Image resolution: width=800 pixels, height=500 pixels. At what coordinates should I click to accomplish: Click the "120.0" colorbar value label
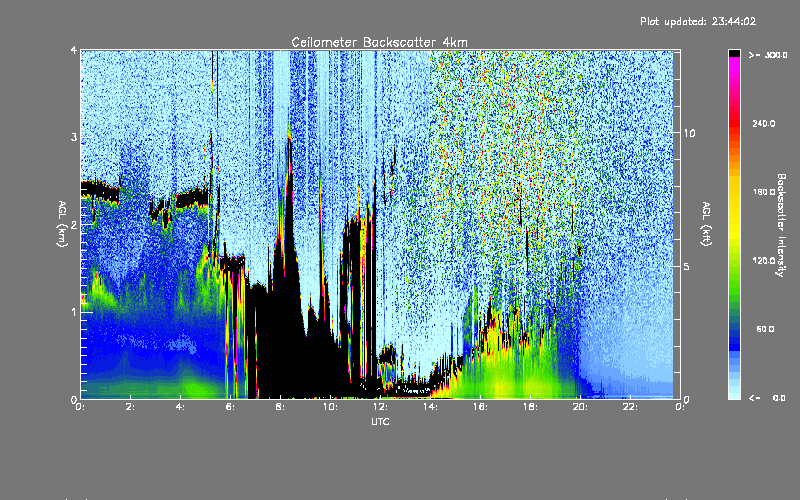764,261
